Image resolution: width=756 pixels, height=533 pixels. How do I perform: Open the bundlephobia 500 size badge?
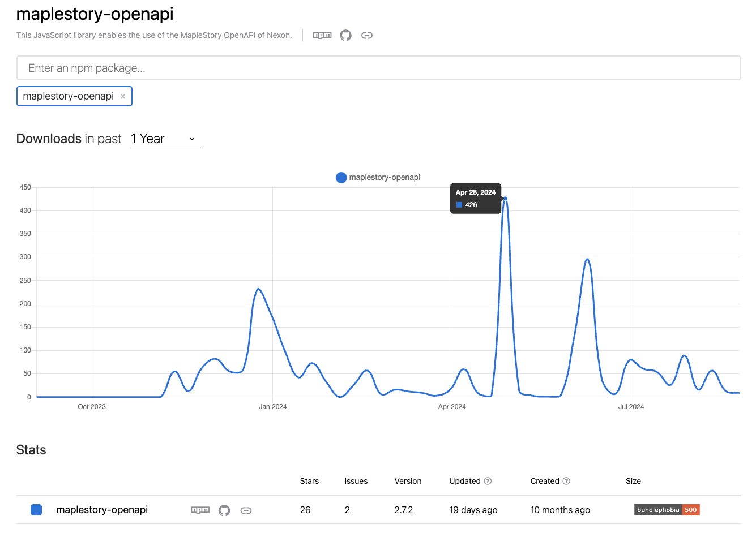(667, 510)
